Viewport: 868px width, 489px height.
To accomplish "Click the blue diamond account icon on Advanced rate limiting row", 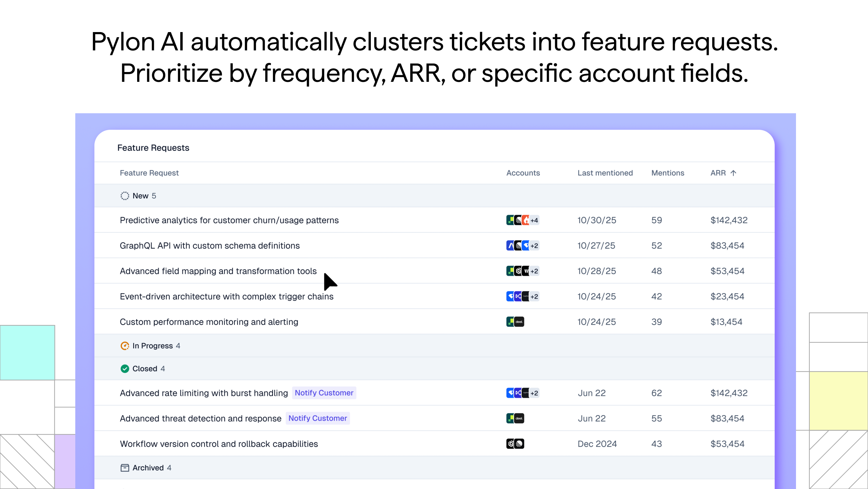I will tap(510, 393).
